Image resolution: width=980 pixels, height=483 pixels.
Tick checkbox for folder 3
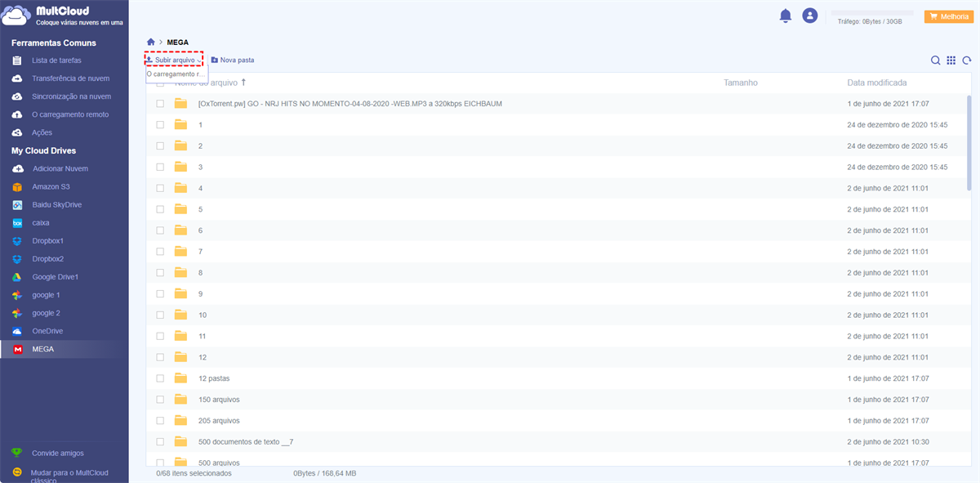tap(160, 167)
